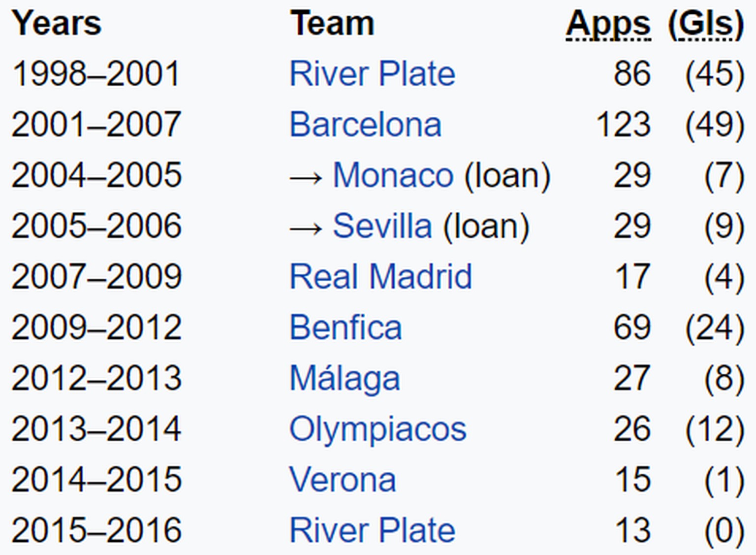Click the 2009–2012 years cell
The image size is (756, 555).
tap(96, 327)
